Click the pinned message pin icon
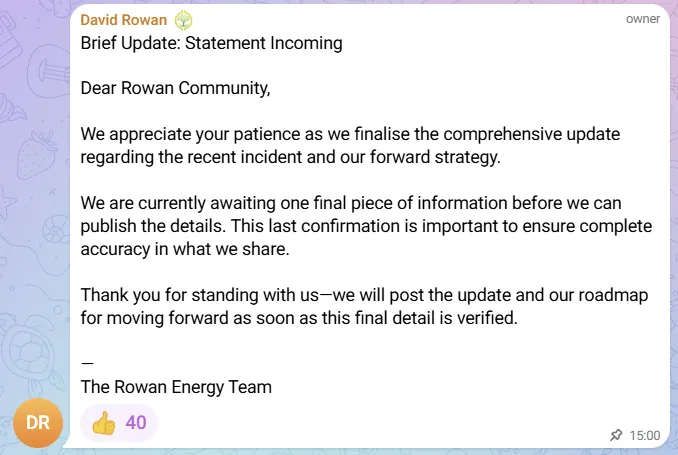 (x=616, y=435)
